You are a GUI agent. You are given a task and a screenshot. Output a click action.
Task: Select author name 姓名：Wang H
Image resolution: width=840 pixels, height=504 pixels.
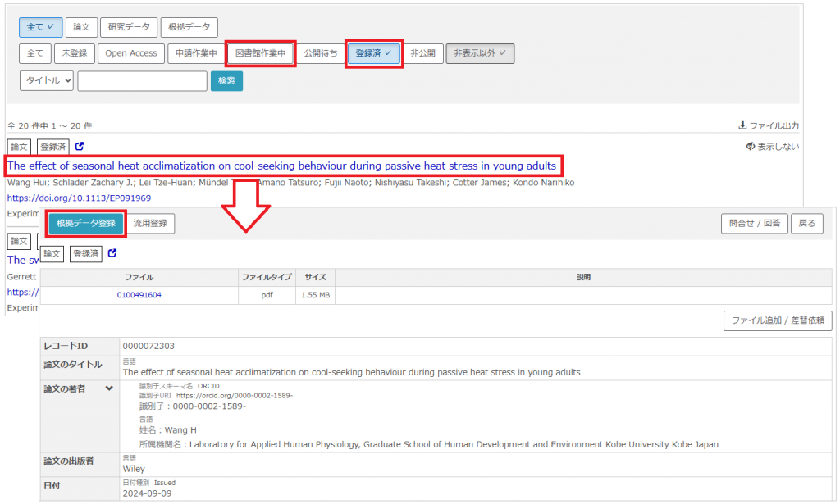(x=167, y=430)
